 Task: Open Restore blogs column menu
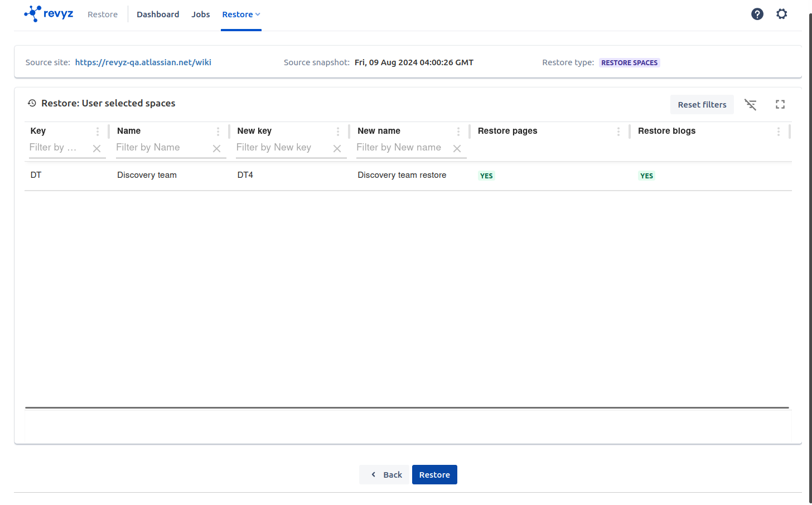click(778, 132)
